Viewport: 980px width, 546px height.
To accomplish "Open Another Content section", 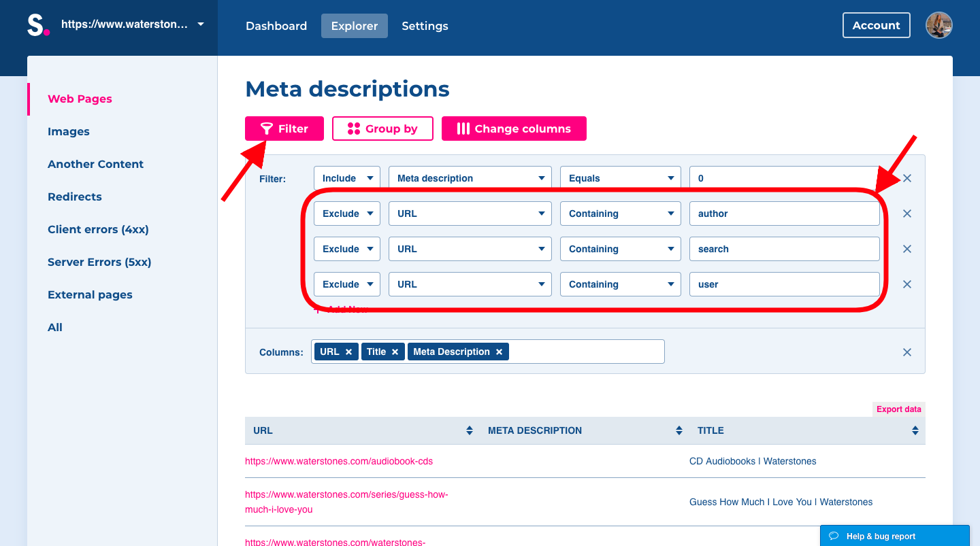I will (x=95, y=164).
